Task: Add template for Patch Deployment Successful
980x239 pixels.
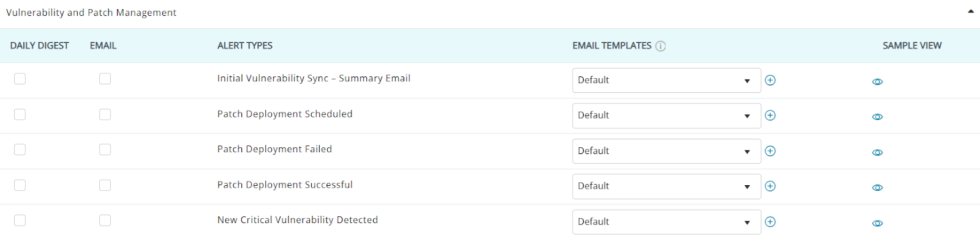Action: coord(771,186)
